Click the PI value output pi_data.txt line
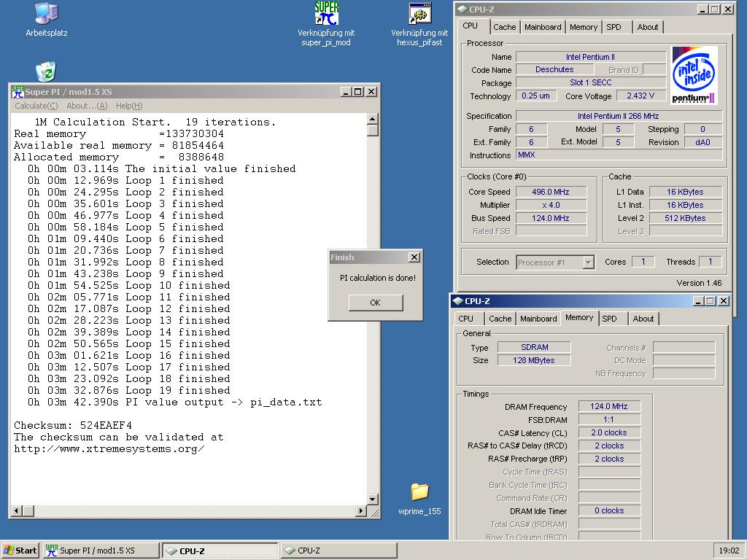Screen dimensions: 747x560 click(175, 402)
